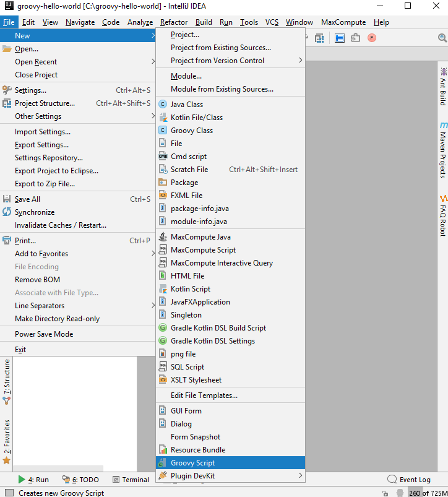448x497 pixels.
Task: Click the Save All floppy disk icon
Action: point(7,199)
